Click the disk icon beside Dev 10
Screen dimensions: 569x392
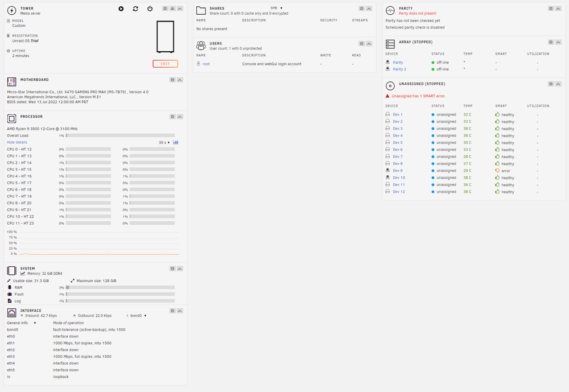[x=387, y=178]
